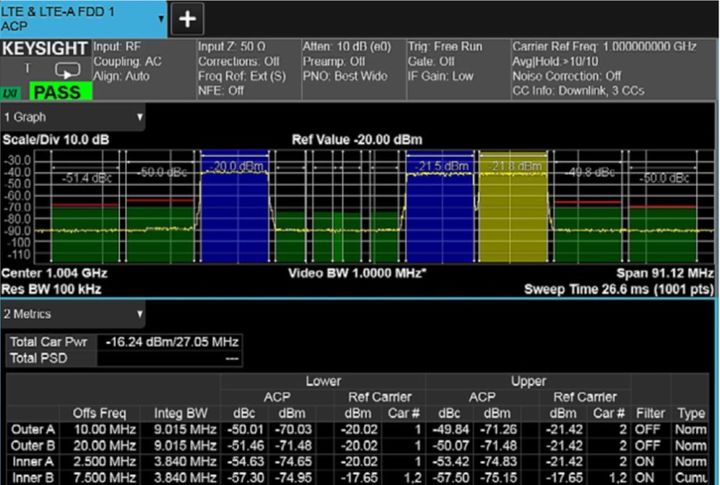This screenshot has height=485, width=720.
Task: Add a new measurement screen tab
Action: coord(188,19)
